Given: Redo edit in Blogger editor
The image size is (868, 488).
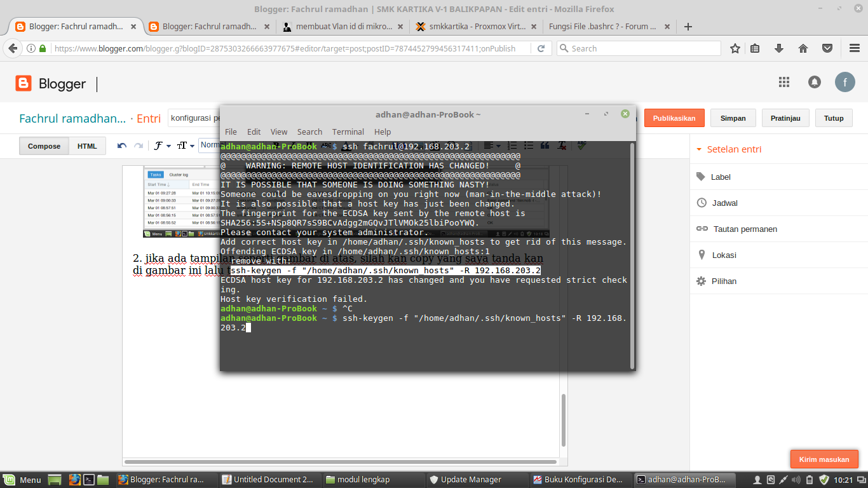Looking at the screenshot, I should pos(139,146).
